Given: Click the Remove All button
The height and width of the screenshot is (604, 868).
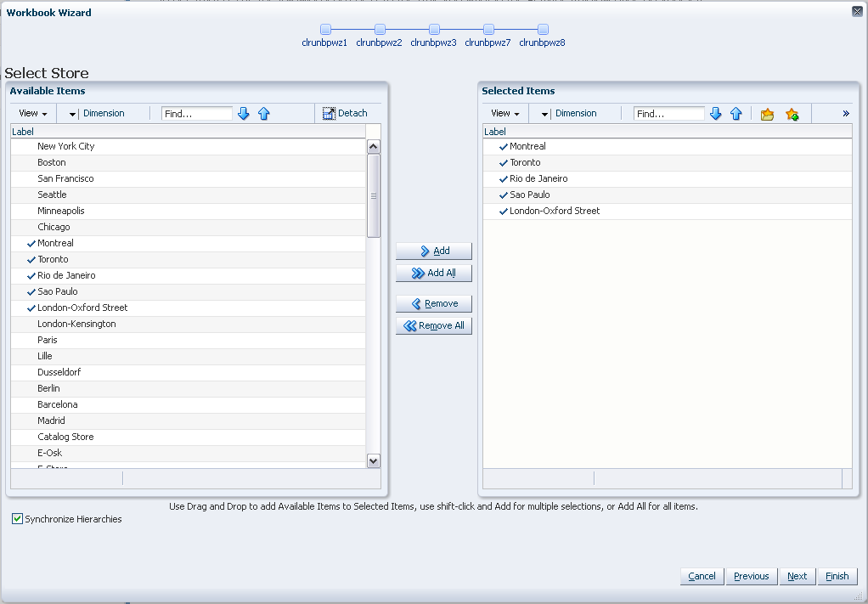Looking at the screenshot, I should click(434, 325).
